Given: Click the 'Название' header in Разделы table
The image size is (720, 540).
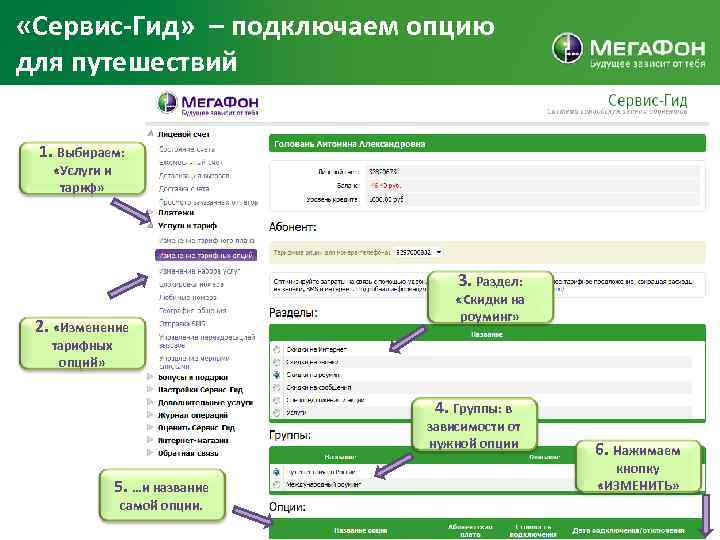Looking at the screenshot, I should click(487, 335).
